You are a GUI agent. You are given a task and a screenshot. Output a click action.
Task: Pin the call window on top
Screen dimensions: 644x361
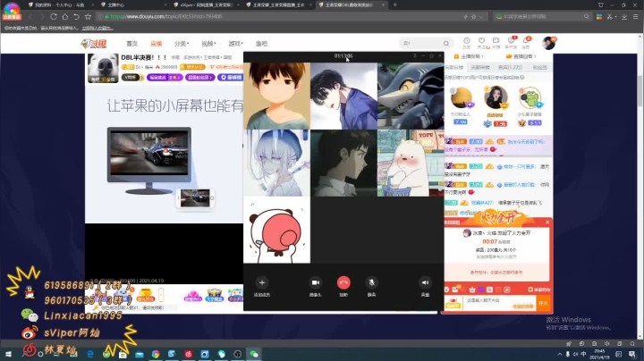(414, 55)
